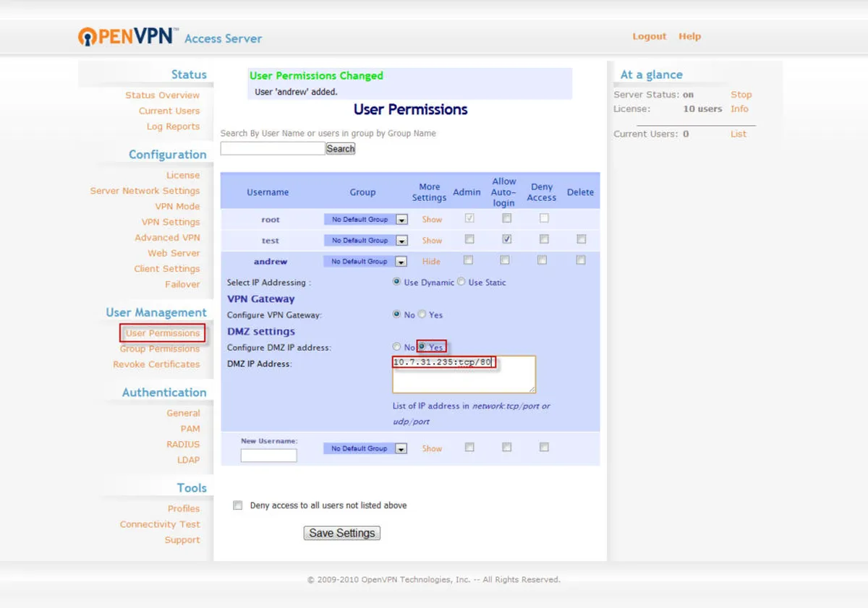This screenshot has width=868, height=608.
Task: Check Delete box for test
Action: pyautogui.click(x=581, y=239)
